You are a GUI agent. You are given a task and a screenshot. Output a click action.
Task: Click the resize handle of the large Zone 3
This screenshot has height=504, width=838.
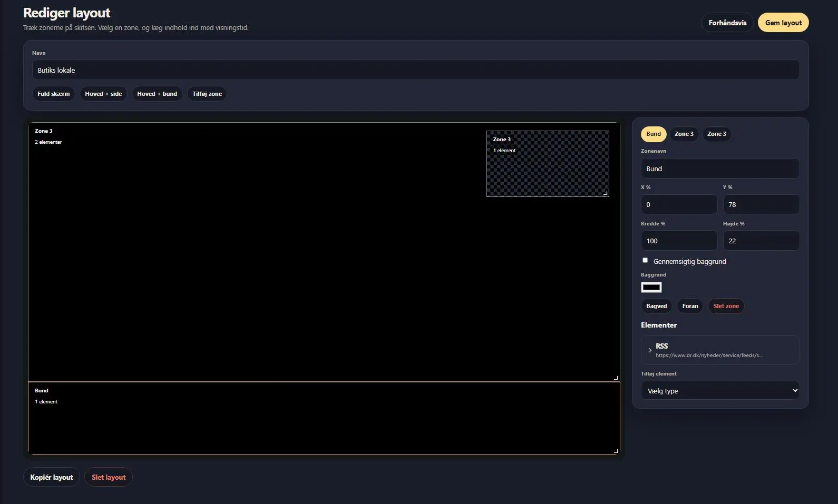coord(616,378)
